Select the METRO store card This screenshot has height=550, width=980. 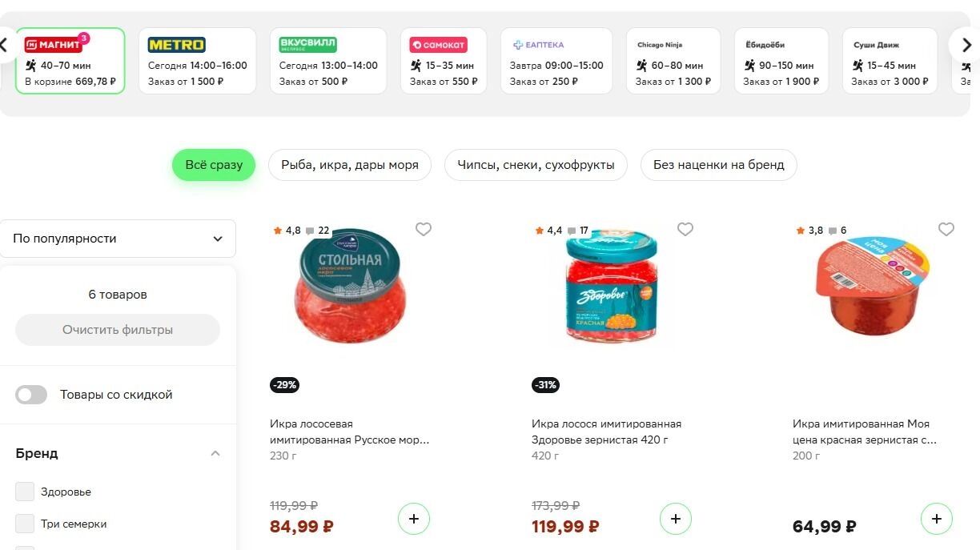point(197,62)
